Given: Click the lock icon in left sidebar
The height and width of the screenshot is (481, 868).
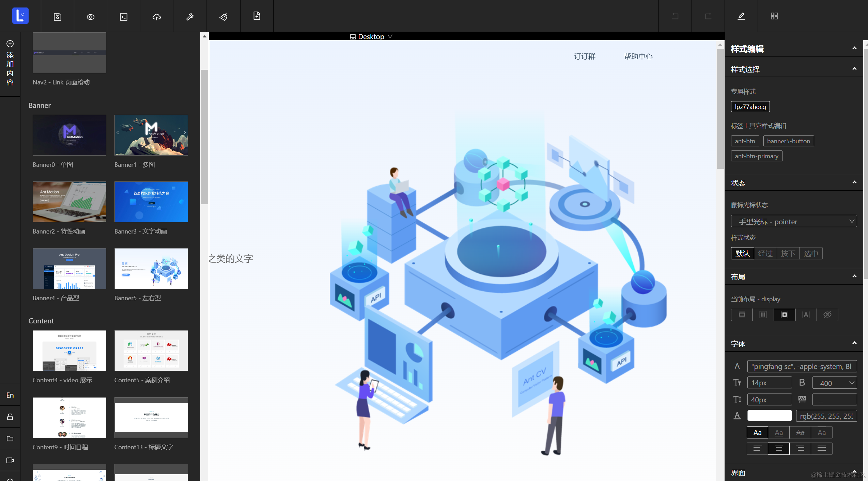Looking at the screenshot, I should coord(10,417).
